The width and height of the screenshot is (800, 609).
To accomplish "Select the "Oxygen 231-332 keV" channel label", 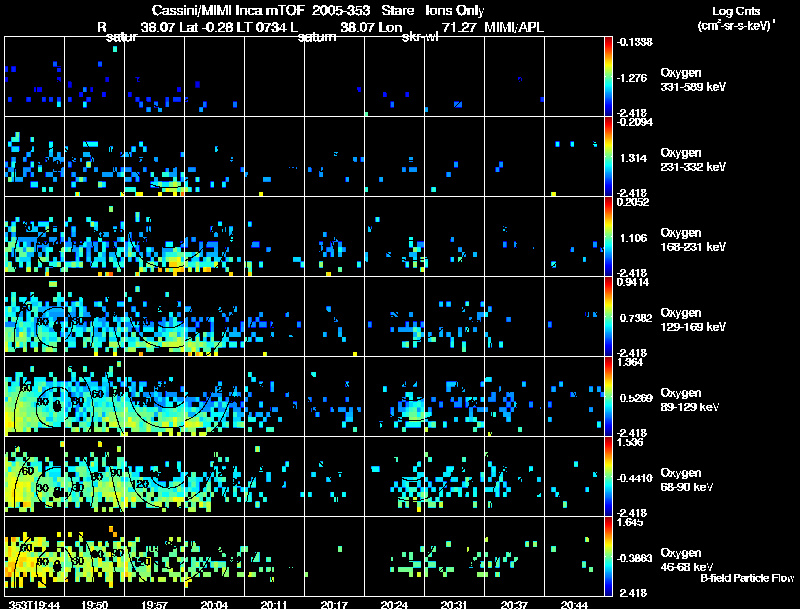I will [693, 160].
